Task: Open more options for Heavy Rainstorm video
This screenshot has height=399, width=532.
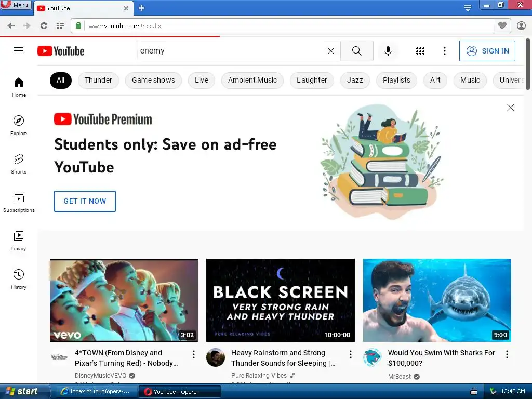Action: 351,354
